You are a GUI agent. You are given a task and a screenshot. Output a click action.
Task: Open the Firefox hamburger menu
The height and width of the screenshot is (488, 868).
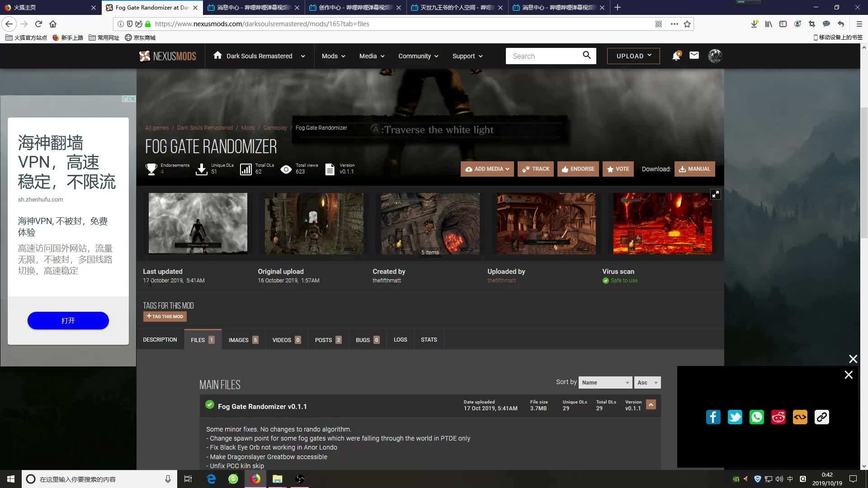tap(859, 24)
